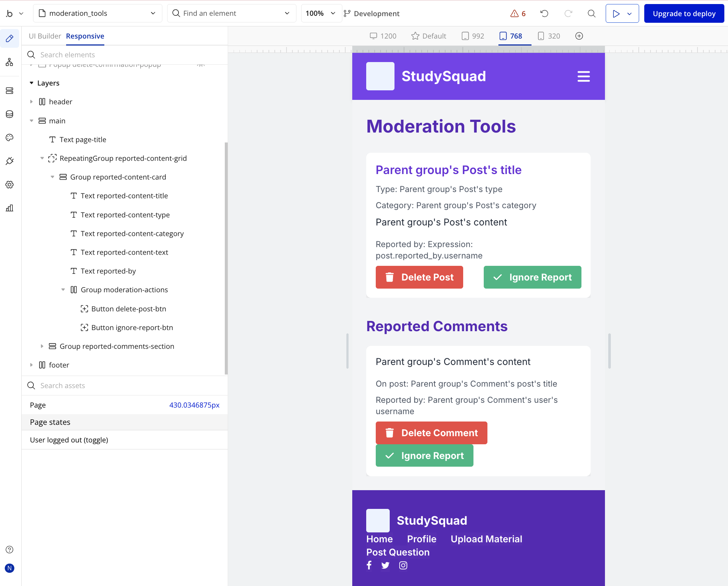This screenshot has width=728, height=586.
Task: Collapse the Group moderation-actions layer
Action: click(x=63, y=290)
